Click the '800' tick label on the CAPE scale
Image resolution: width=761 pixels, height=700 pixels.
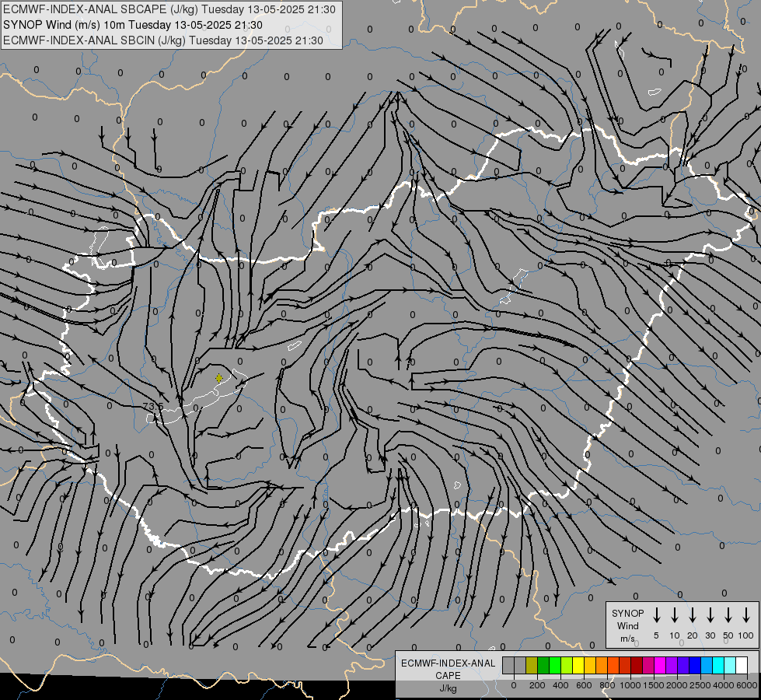[x=607, y=685]
